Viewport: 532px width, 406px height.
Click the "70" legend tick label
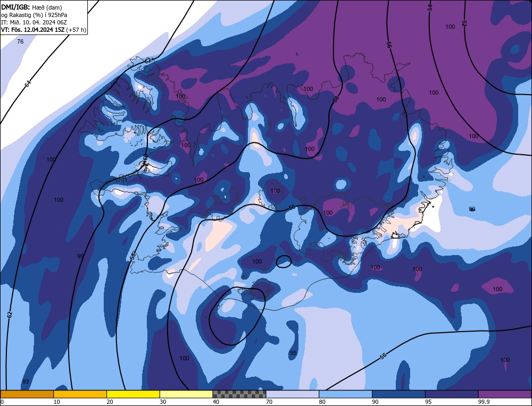pos(269,402)
